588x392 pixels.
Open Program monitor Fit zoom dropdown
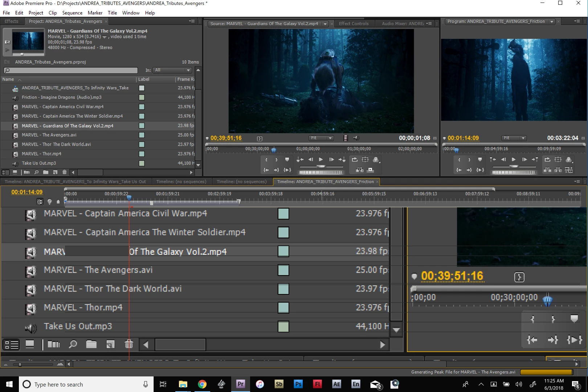pos(514,138)
